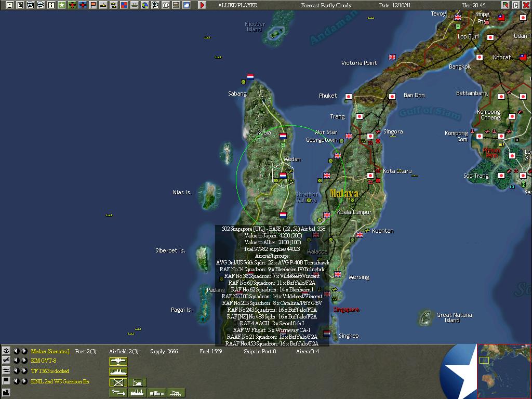Click the crosshair target toolbar icon

(x=155, y=5)
